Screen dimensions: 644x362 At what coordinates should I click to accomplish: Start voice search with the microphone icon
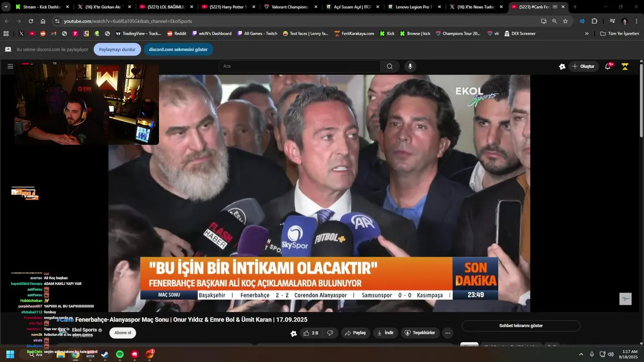point(410,66)
